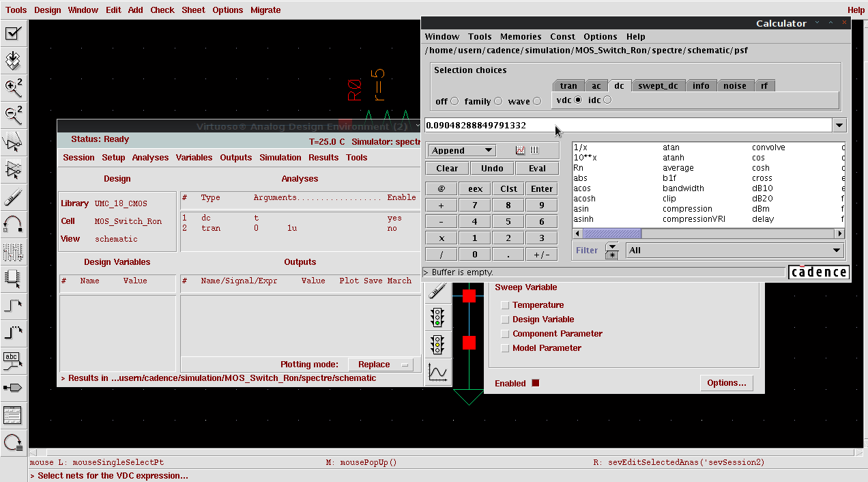The height and width of the screenshot is (482, 868).
Task: Check the Design Variable box
Action: [505, 320]
